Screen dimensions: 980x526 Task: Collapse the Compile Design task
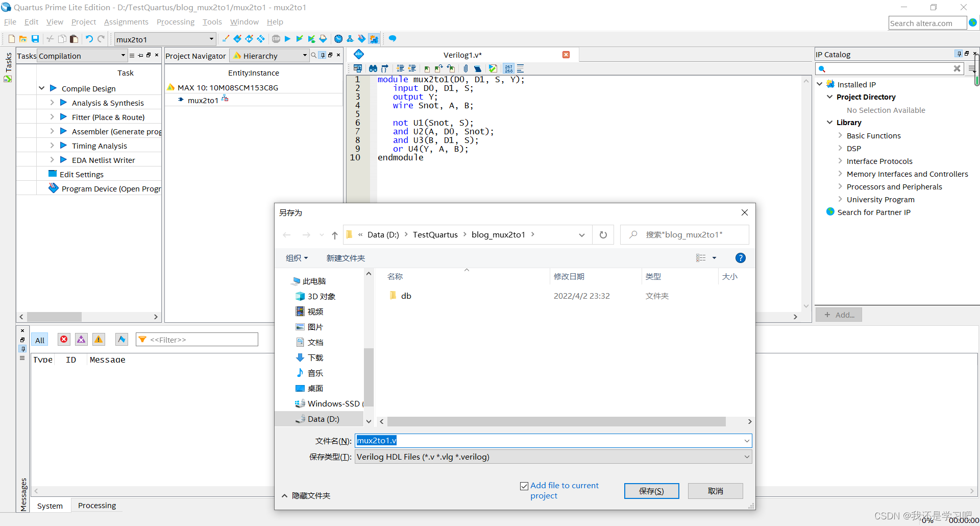click(41, 88)
